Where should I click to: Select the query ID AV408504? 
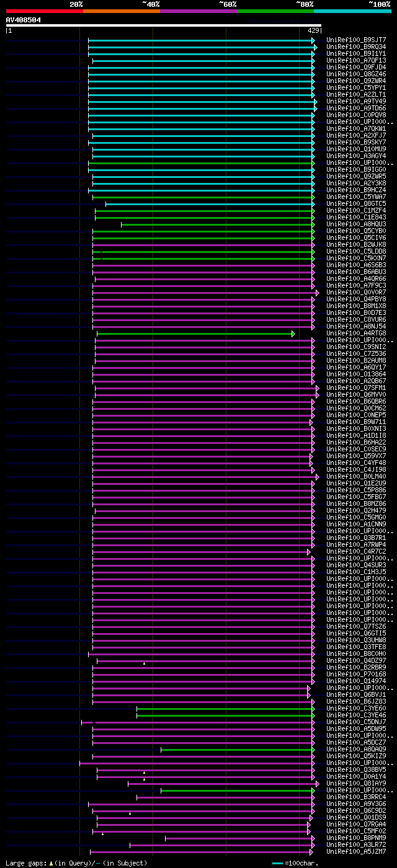[x=24, y=20]
